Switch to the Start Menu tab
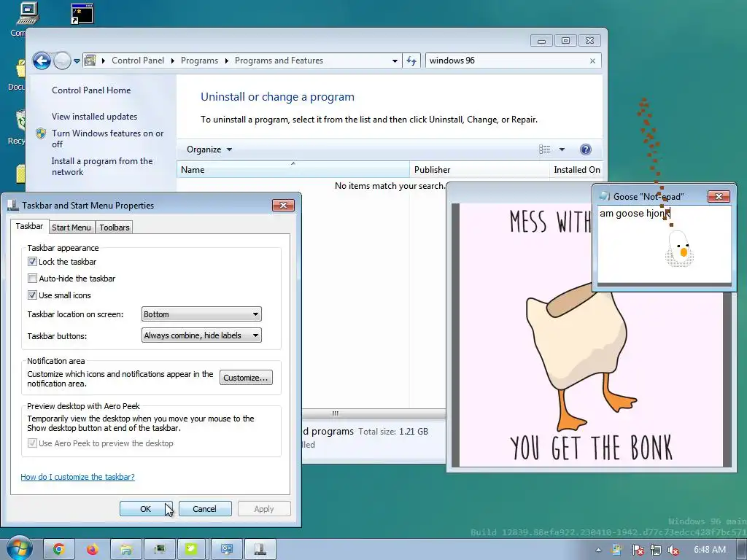 71,227
